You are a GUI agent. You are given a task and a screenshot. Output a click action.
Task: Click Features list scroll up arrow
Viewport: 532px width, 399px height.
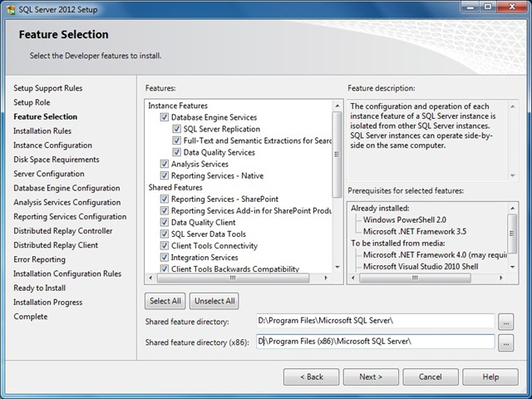pyautogui.click(x=337, y=106)
